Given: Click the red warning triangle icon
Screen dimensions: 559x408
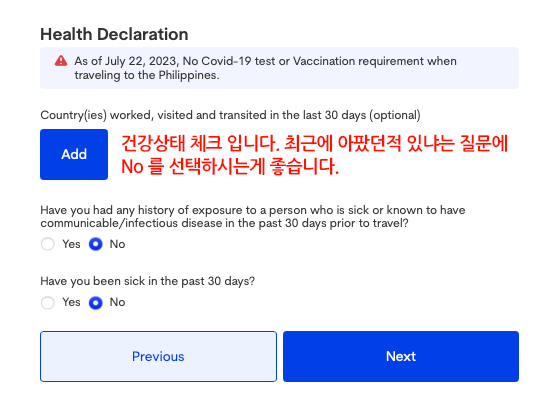Looking at the screenshot, I should pos(61,61).
